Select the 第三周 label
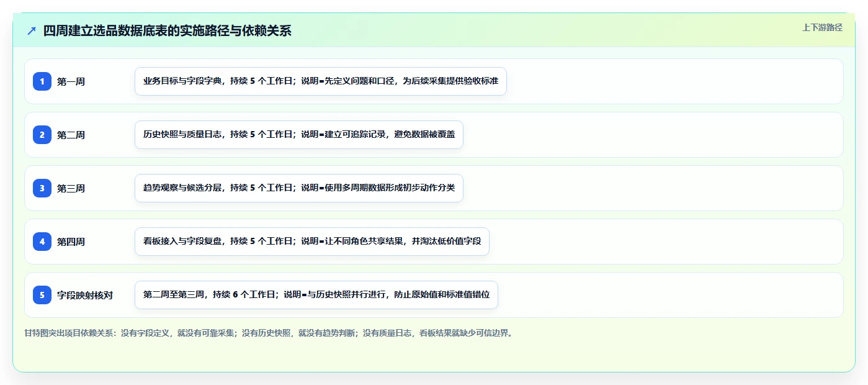Image resolution: width=868 pixels, height=385 pixels. (x=71, y=188)
